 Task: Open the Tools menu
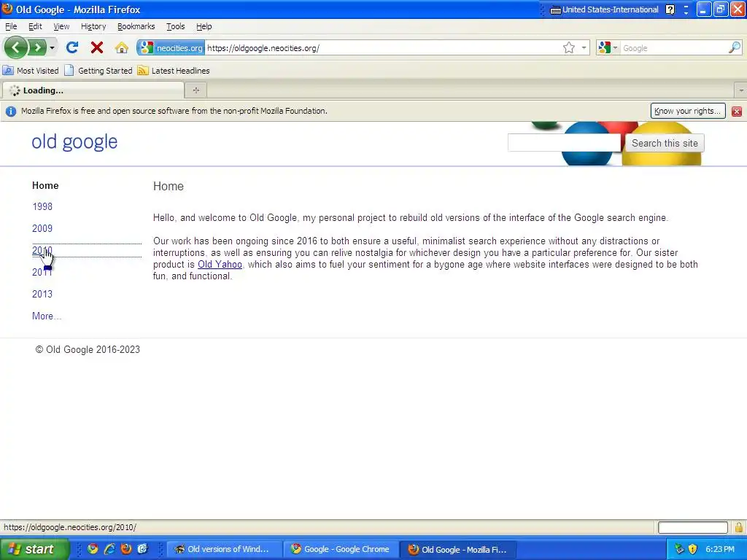pyautogui.click(x=175, y=27)
